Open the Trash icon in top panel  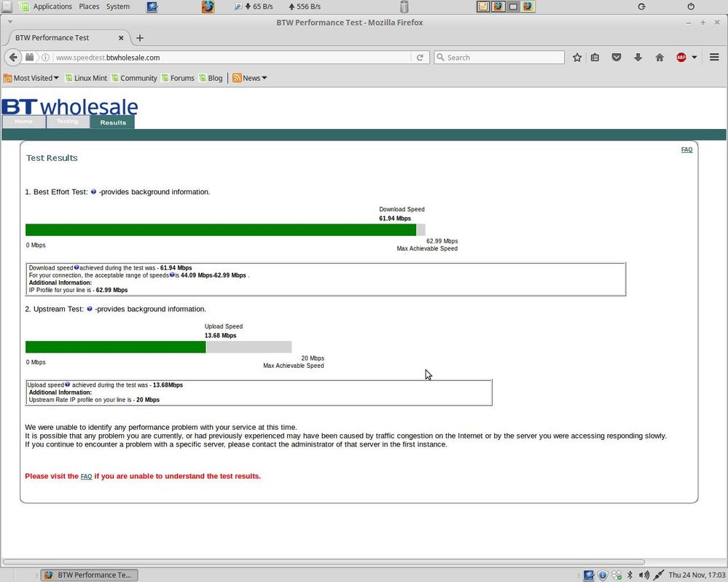[x=404, y=7]
